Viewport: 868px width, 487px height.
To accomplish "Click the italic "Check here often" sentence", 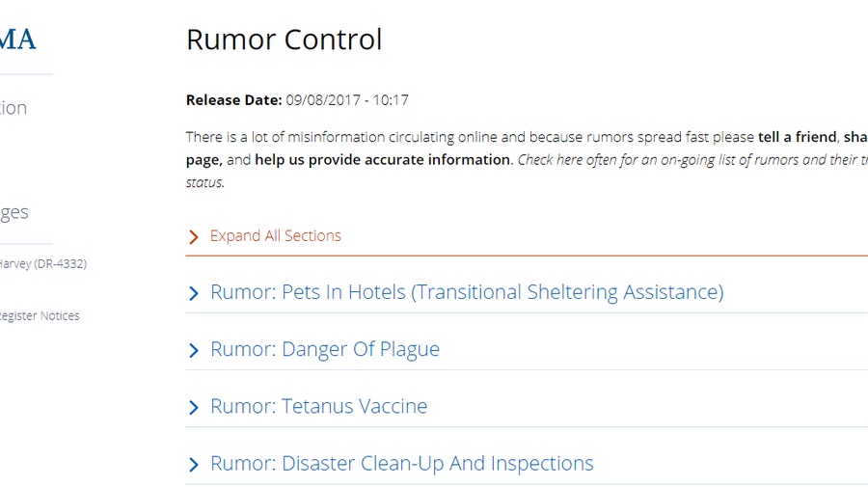I will (692, 159).
